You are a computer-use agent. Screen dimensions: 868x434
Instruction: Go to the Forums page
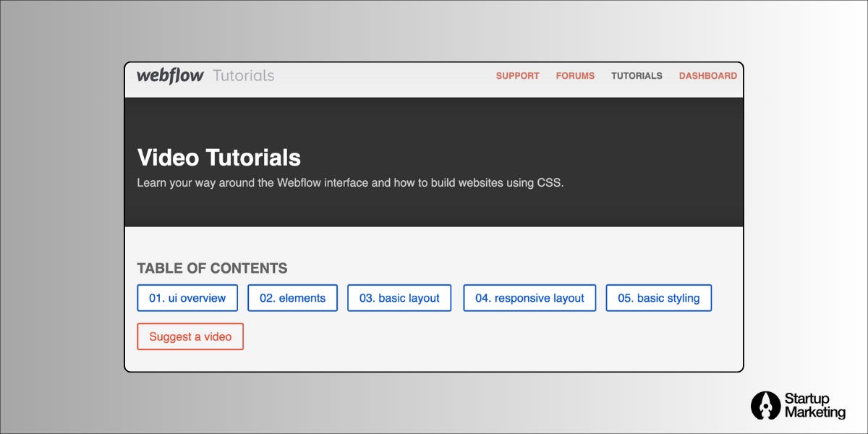(x=575, y=75)
